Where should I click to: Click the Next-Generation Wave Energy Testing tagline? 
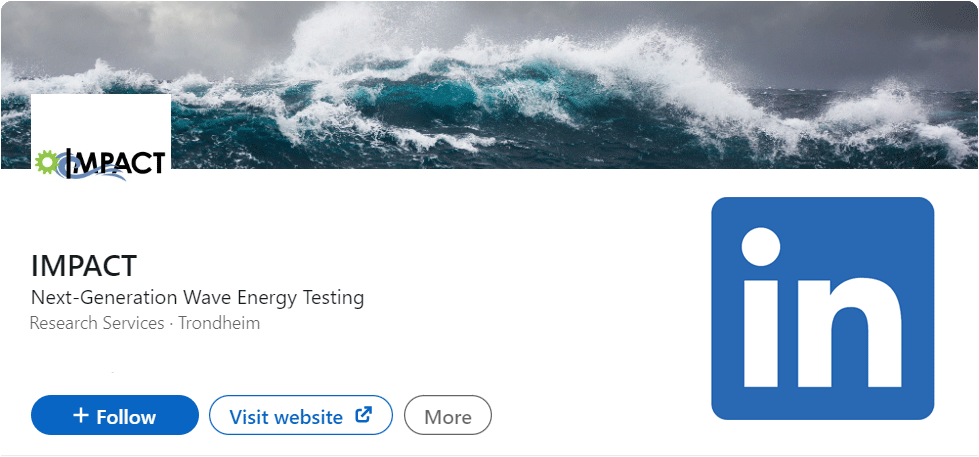point(197,298)
